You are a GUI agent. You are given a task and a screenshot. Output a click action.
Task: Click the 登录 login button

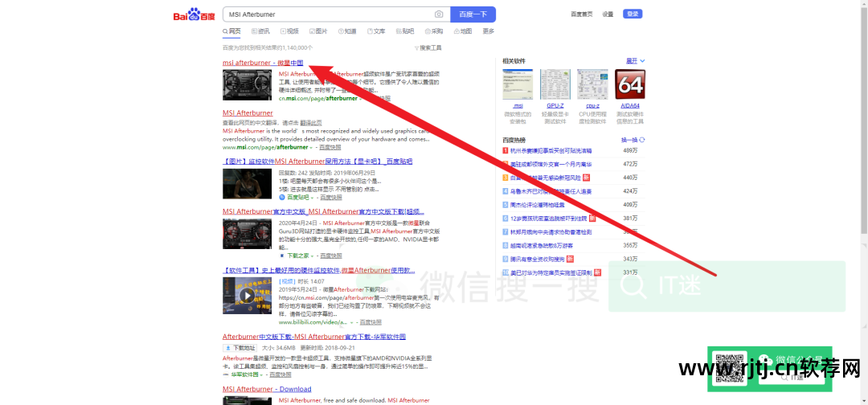point(633,14)
